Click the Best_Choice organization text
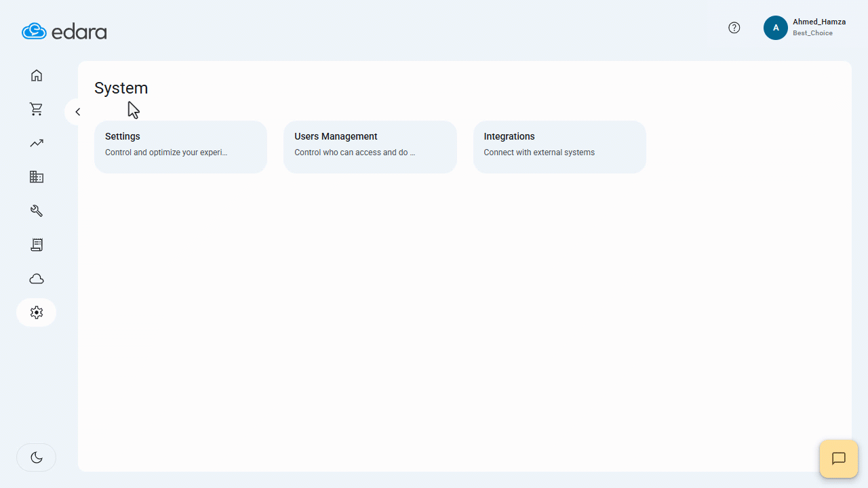Image resolution: width=868 pixels, height=488 pixels. (812, 33)
